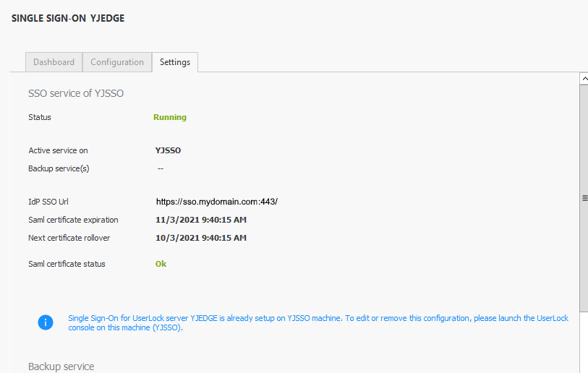Click the IdP SSO Url label
This screenshot has height=373, width=588.
click(48, 202)
